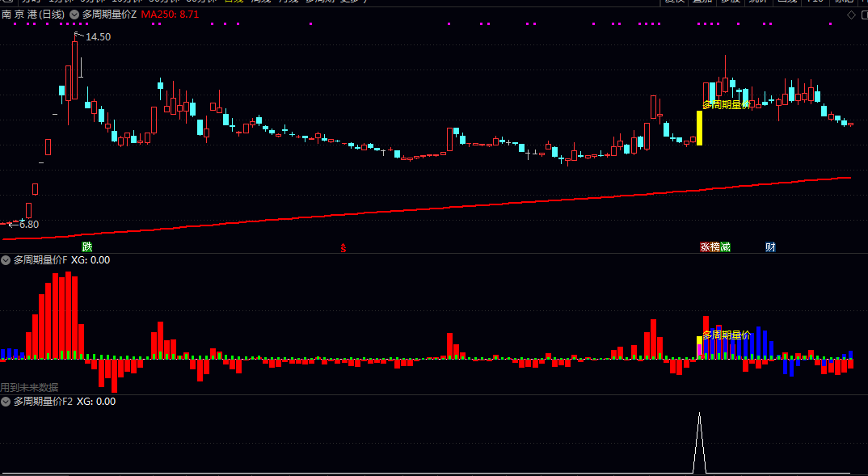Click the green 跌 info marker
Screen dimensions: 868x476
[87, 246]
